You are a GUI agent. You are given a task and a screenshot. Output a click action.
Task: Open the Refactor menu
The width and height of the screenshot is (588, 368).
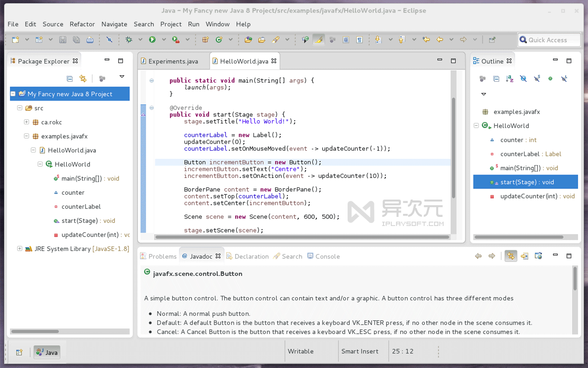pos(82,24)
